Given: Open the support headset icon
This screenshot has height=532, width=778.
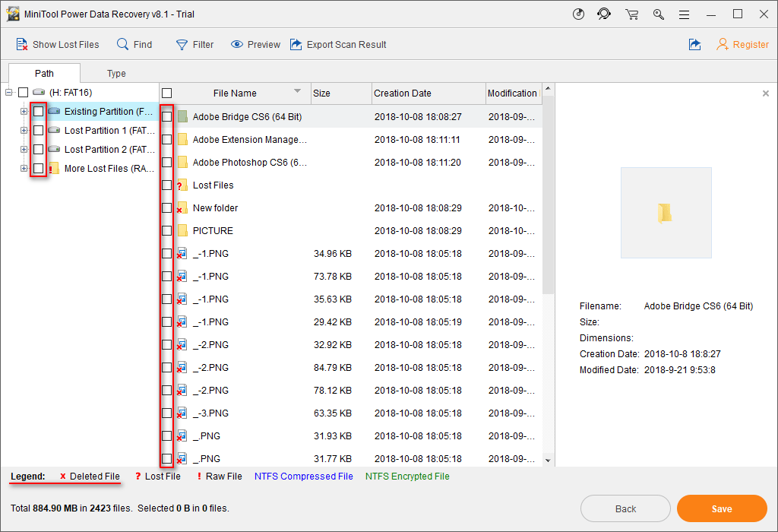Looking at the screenshot, I should pyautogui.click(x=604, y=14).
